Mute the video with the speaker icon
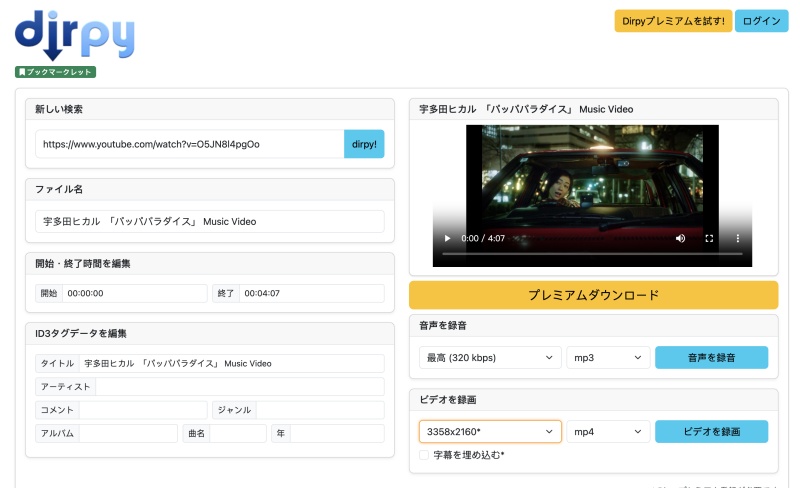Screen dimensions: 800x488 [x=680, y=238]
